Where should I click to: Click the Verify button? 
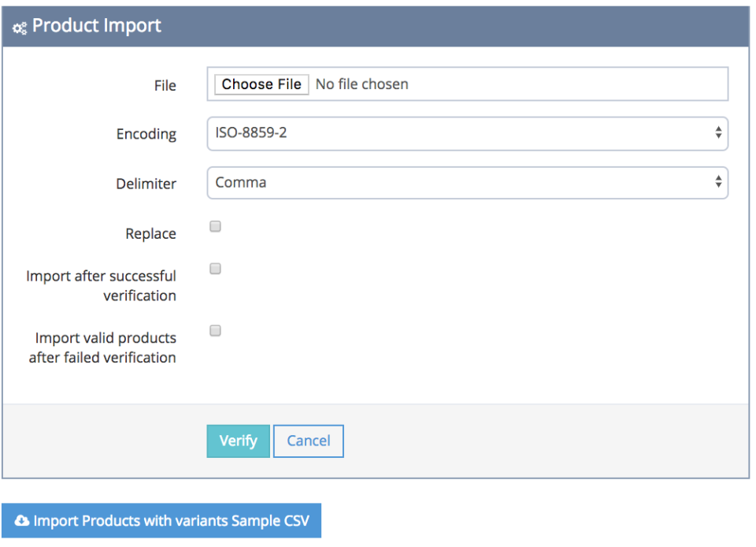click(x=238, y=441)
